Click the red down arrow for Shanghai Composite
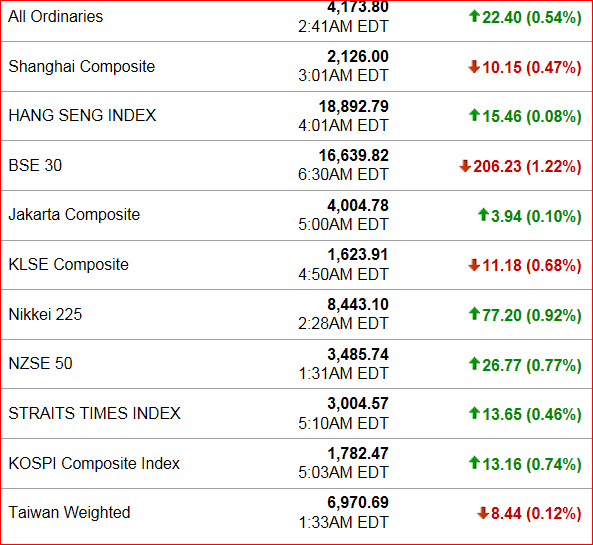This screenshot has height=545, width=593. (474, 67)
